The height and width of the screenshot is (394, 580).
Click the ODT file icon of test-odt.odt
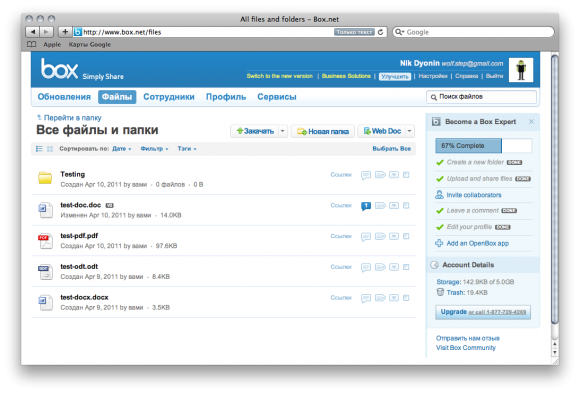pyautogui.click(x=45, y=272)
